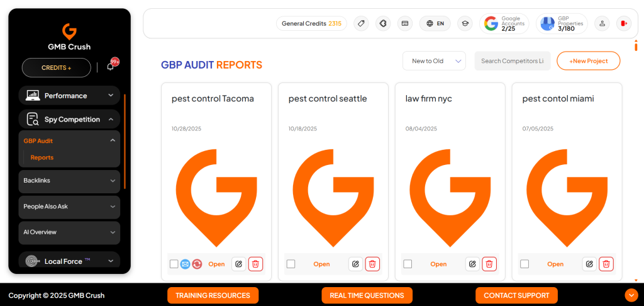Select the pest control seattle checkbox
Viewport: 644px width, 306px height.
[x=291, y=264]
